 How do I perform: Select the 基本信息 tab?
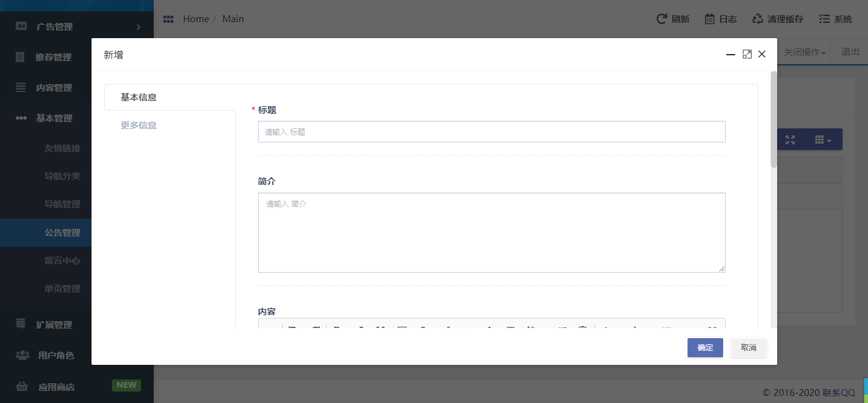tap(139, 97)
